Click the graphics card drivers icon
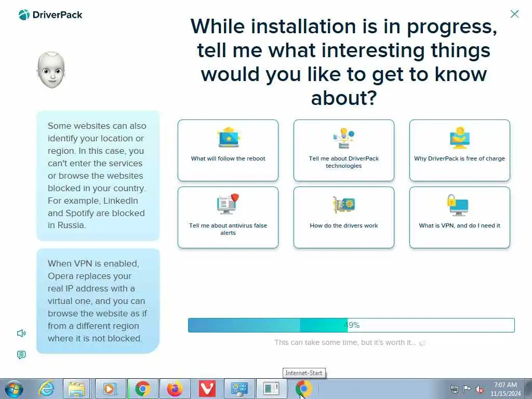This screenshot has height=399, width=532. [x=344, y=205]
